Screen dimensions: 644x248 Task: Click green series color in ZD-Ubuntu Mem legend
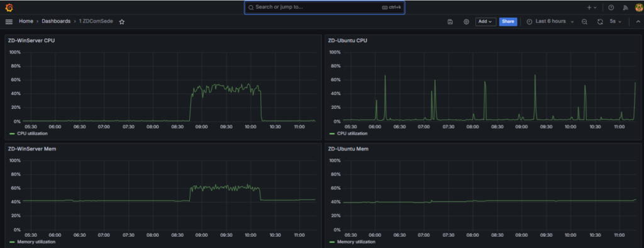tap(332, 242)
